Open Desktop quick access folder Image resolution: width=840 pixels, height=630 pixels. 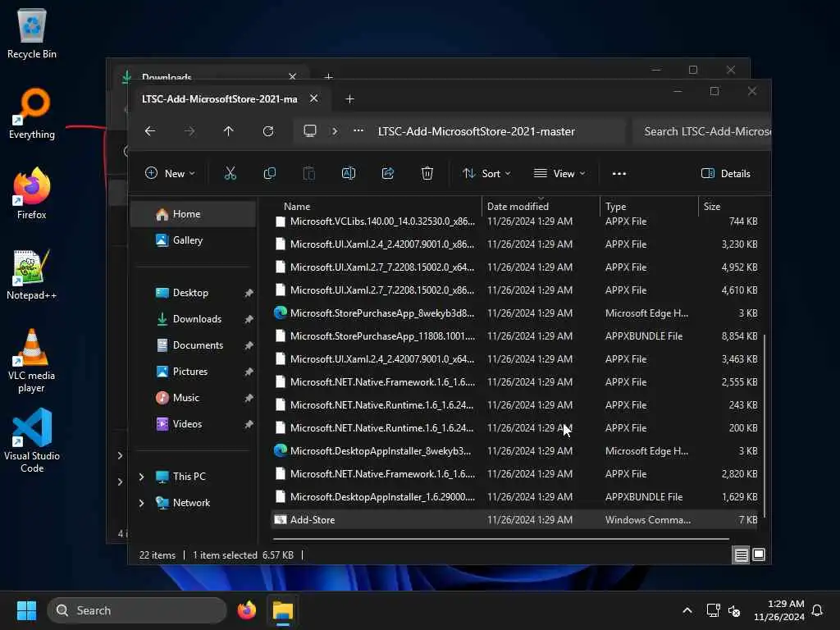coord(193,293)
